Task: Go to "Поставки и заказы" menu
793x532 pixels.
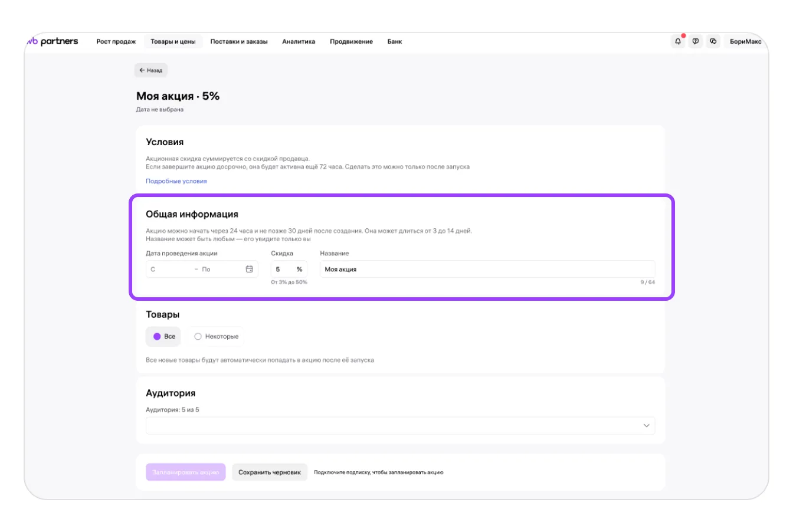Action: point(239,41)
